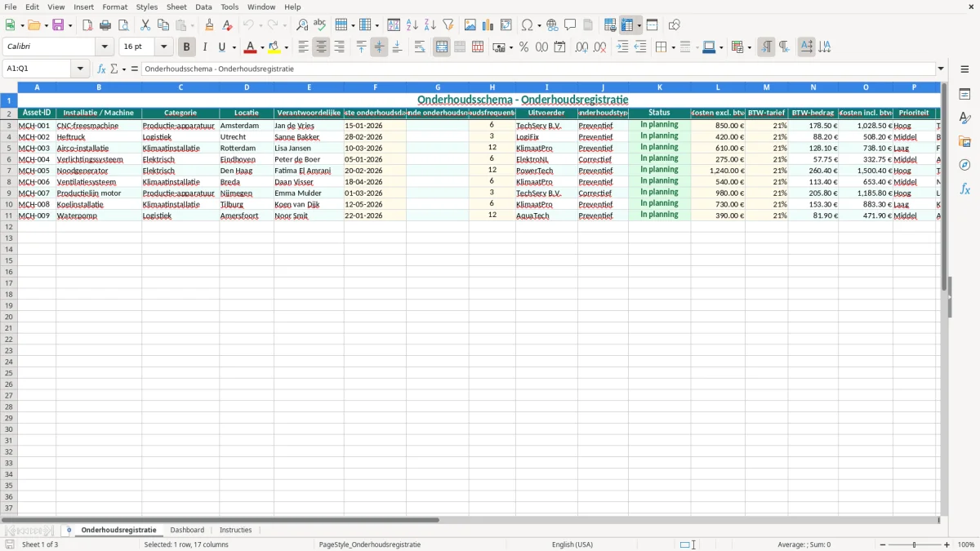Open the Tools menu
Image resolution: width=980 pixels, height=551 pixels.
pyautogui.click(x=229, y=7)
